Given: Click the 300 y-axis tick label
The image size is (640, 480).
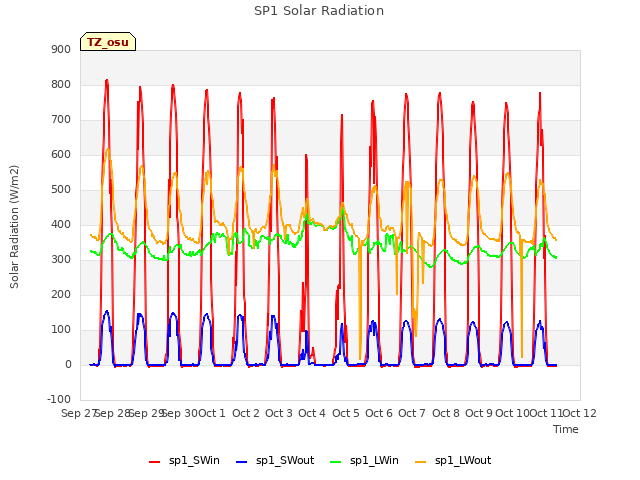Looking at the screenshot, I should tap(61, 260).
